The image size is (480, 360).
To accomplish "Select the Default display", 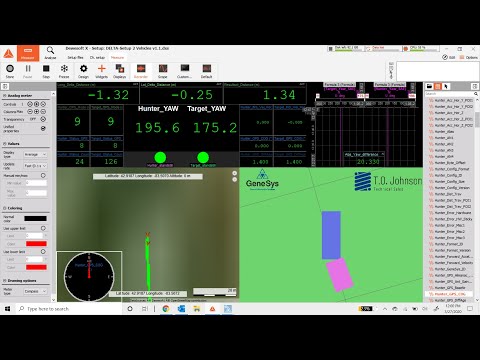I will pyautogui.click(x=206, y=71).
